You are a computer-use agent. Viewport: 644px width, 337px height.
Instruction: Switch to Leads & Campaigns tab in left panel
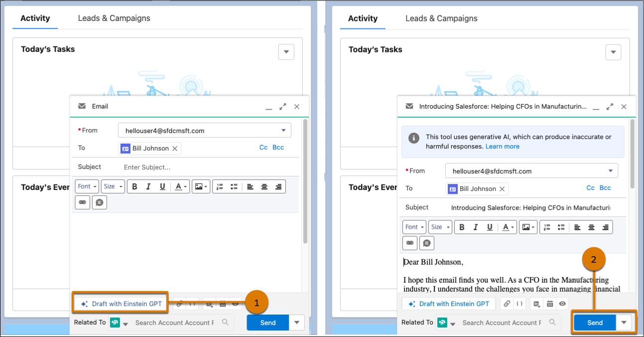114,18
